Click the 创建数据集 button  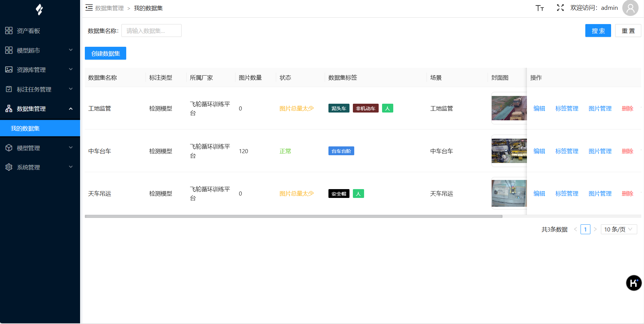(x=106, y=54)
